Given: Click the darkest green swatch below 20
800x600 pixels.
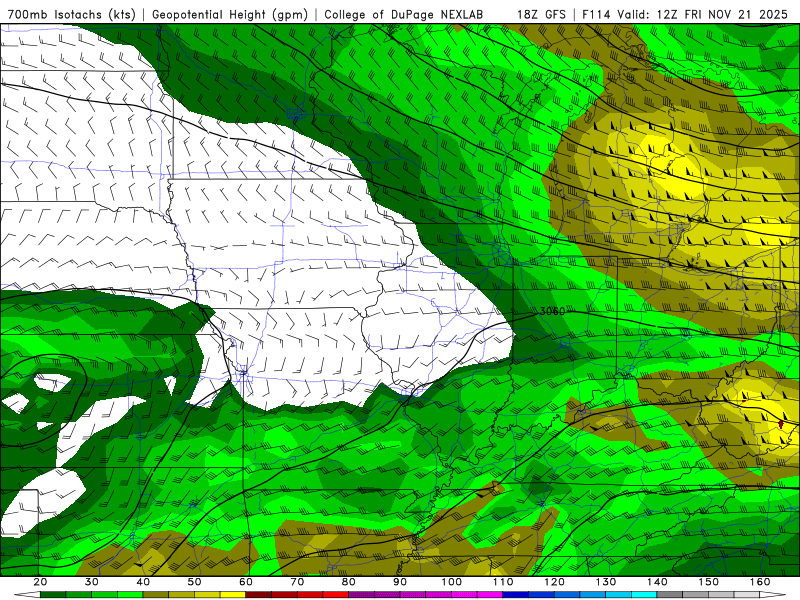Looking at the screenshot, I should pyautogui.click(x=53, y=595).
